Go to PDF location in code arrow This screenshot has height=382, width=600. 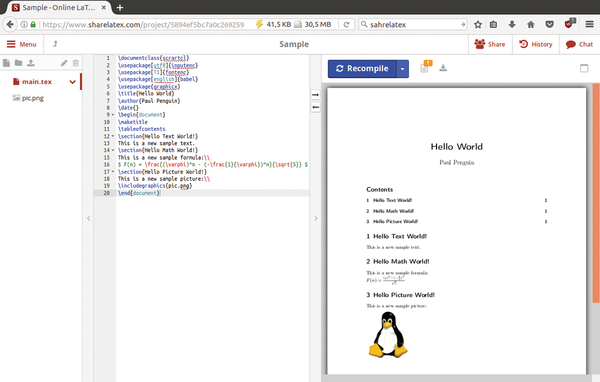point(315,108)
